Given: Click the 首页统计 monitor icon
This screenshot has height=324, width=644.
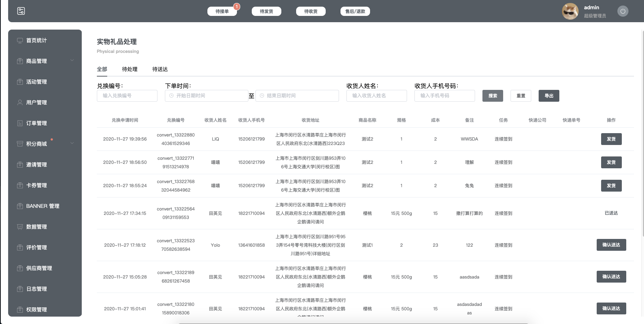Looking at the screenshot, I should tap(20, 40).
